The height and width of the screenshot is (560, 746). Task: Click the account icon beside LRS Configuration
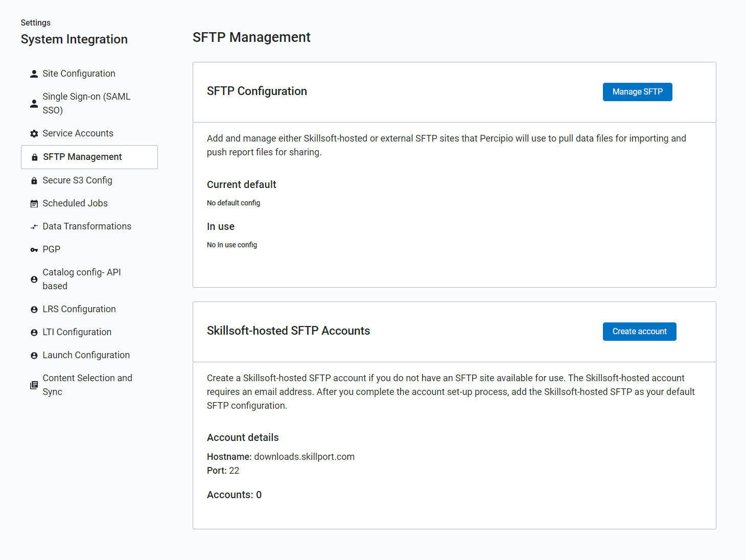(34, 310)
